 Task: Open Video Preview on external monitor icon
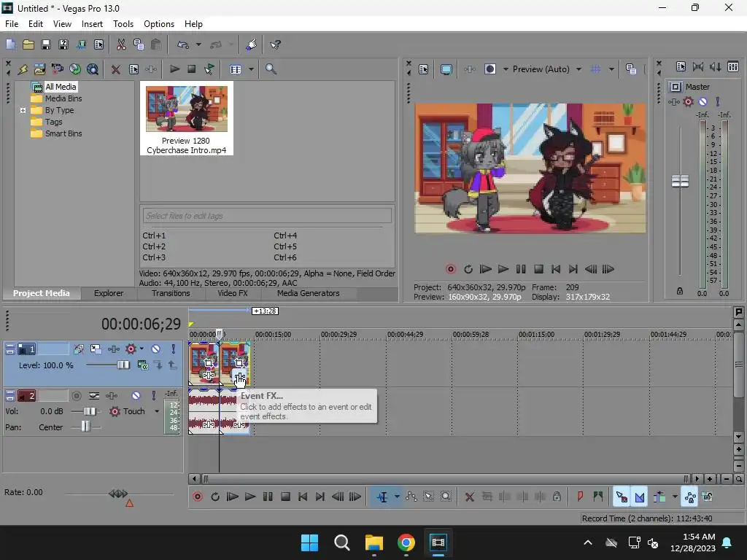(x=446, y=69)
